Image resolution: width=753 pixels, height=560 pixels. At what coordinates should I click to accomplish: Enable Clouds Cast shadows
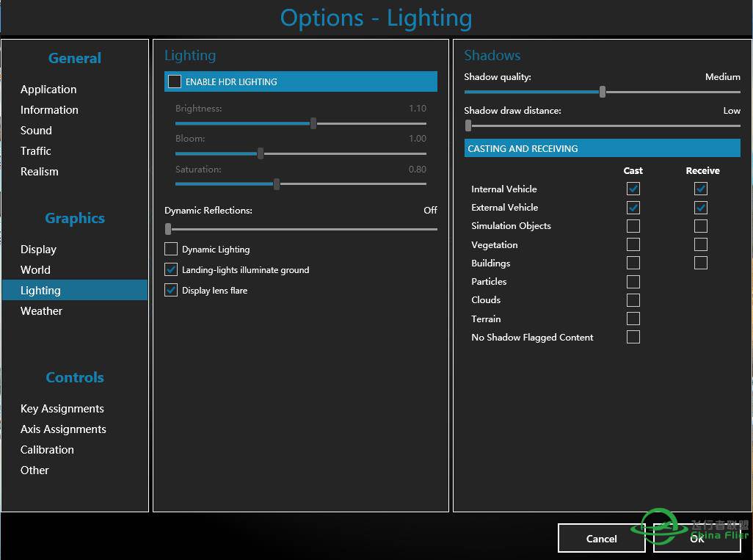pos(633,300)
